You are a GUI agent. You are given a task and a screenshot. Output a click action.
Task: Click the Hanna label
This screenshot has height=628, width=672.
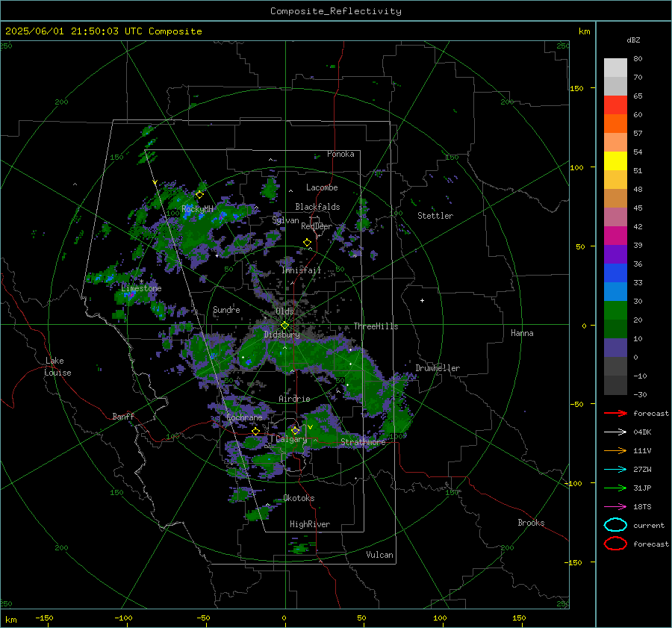tap(522, 333)
